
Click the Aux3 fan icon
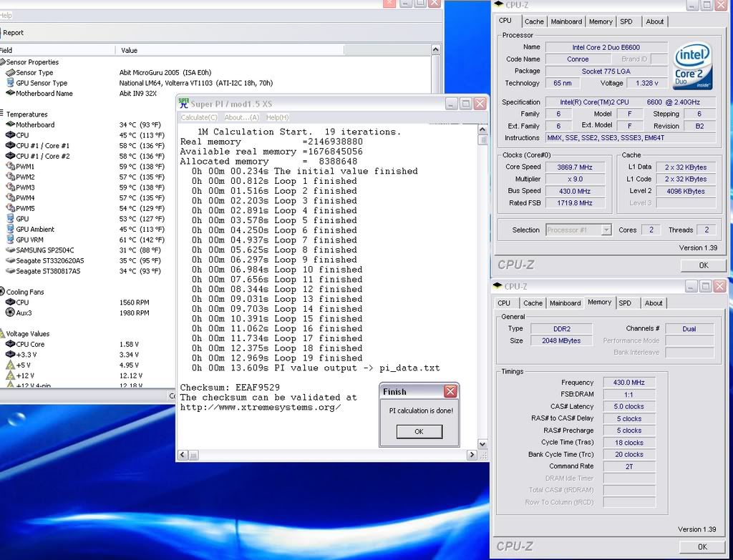(x=10, y=313)
